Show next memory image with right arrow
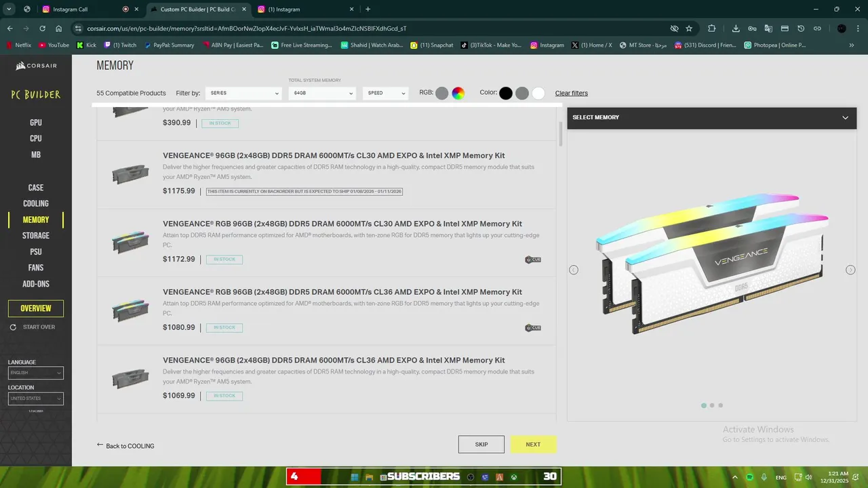The height and width of the screenshot is (488, 868). [x=850, y=270]
